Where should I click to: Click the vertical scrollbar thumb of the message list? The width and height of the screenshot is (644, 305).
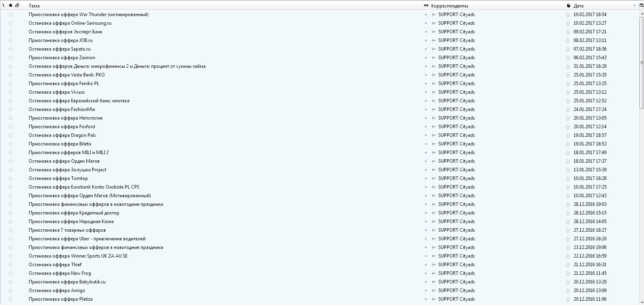pos(642,62)
